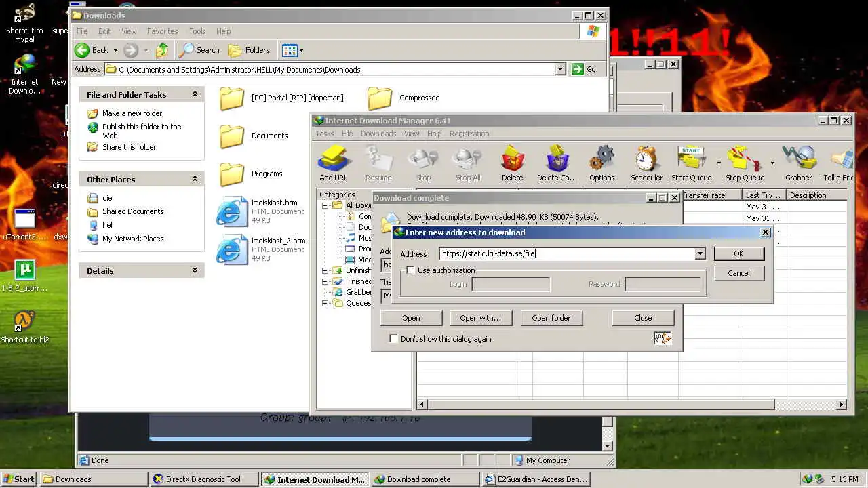Select the Documents folder icon
The width and height of the screenshot is (868, 488).
coord(232,136)
